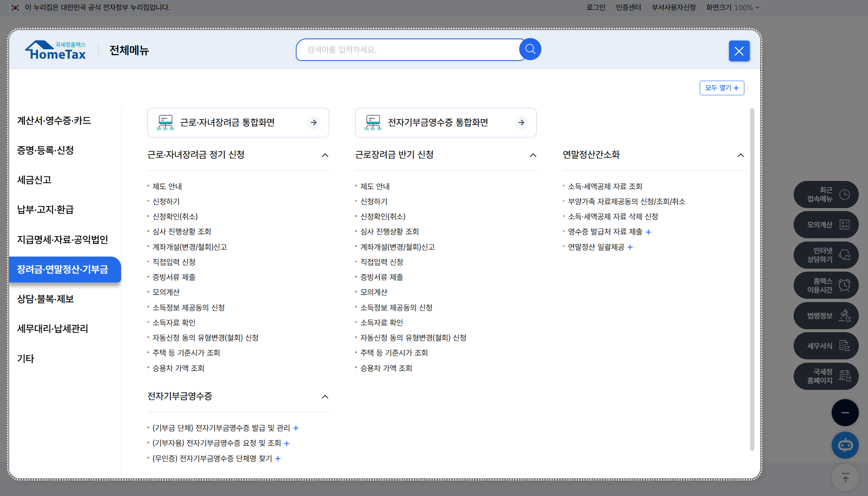The height and width of the screenshot is (496, 868).
Task: Select the 상담·불복·제보 category
Action: (46, 299)
